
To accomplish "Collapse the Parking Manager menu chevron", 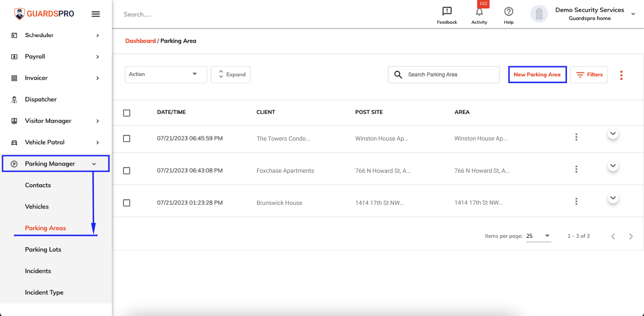I will click(x=94, y=164).
